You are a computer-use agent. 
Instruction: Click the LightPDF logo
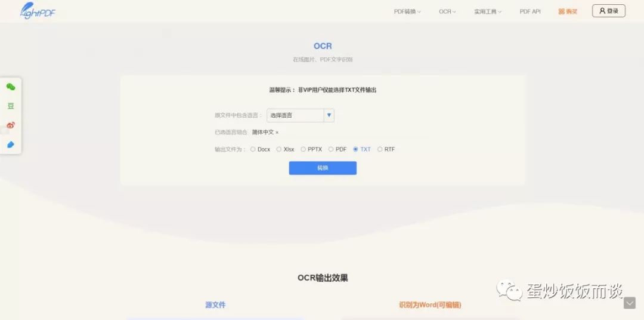pyautogui.click(x=38, y=10)
